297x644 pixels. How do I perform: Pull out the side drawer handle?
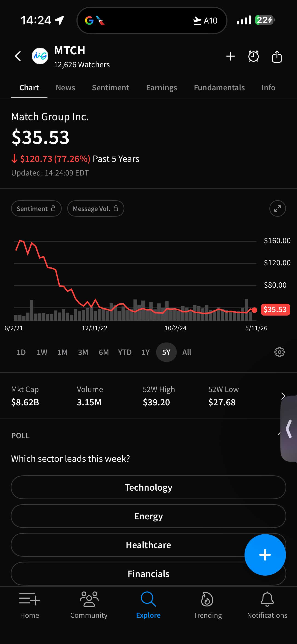coord(289,428)
